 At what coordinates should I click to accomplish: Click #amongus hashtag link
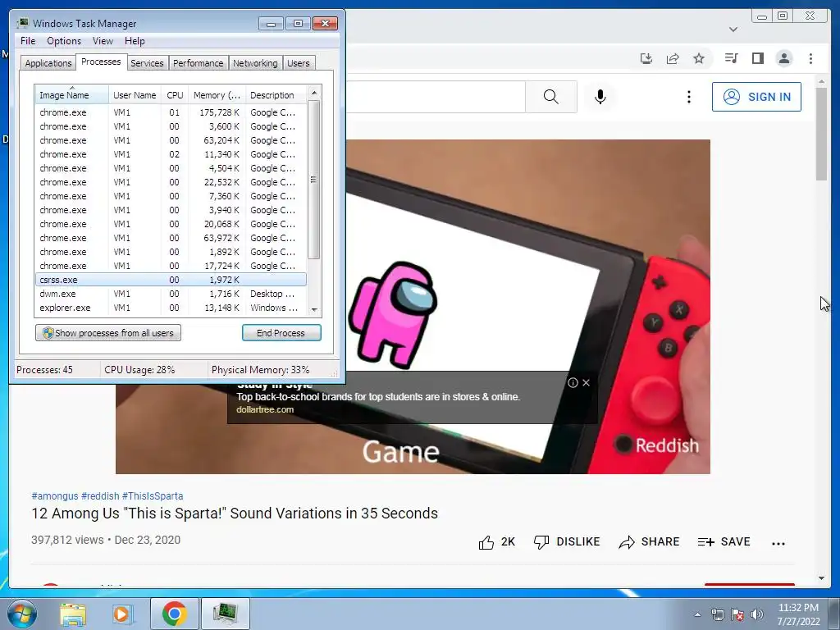(x=55, y=496)
